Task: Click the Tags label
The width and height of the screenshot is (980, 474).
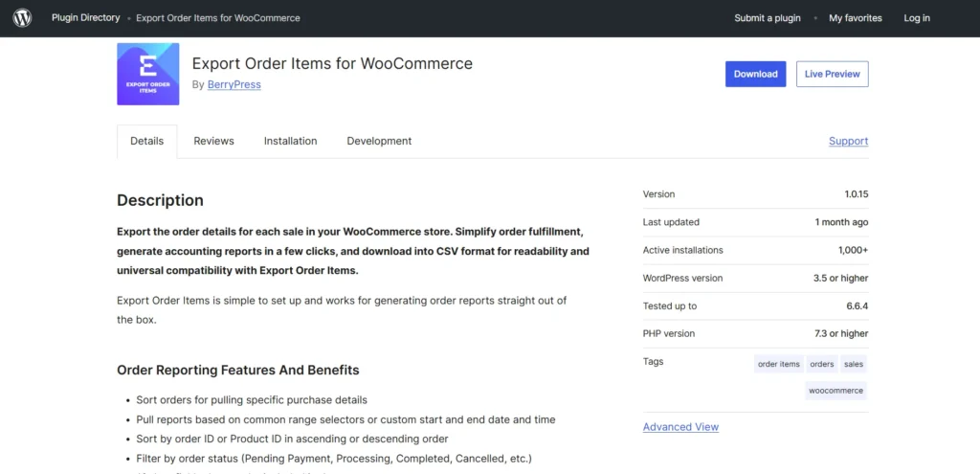Action: point(653,361)
